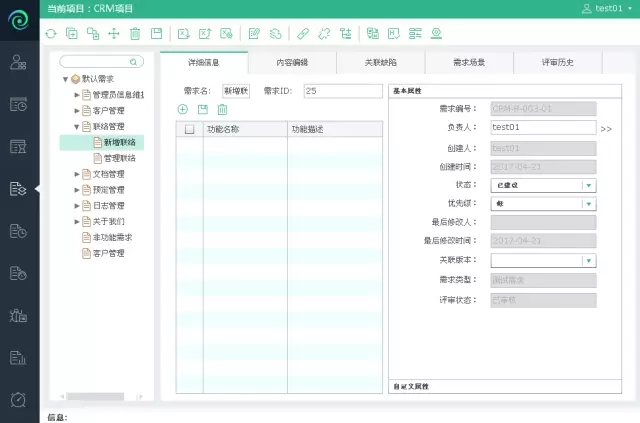Screen dimensions: 640x423
Task: Click the chain link icon
Action: (303, 33)
